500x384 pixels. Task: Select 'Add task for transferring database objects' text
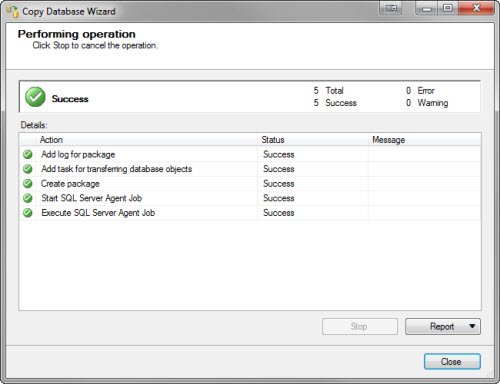pos(117,169)
